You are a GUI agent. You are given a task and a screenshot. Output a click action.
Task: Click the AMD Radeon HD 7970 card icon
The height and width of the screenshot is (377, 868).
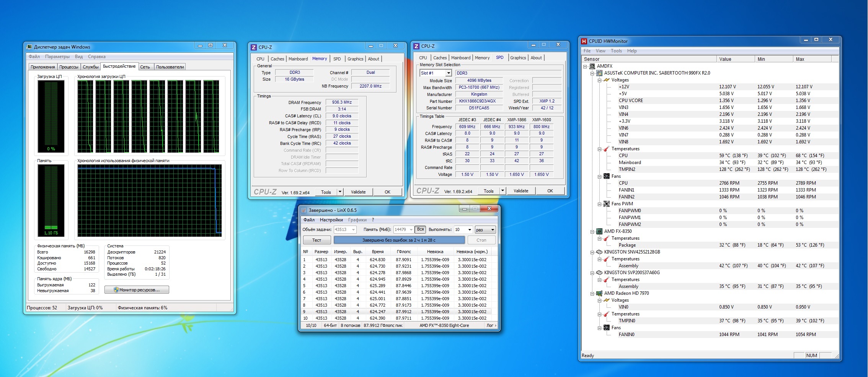coord(599,293)
